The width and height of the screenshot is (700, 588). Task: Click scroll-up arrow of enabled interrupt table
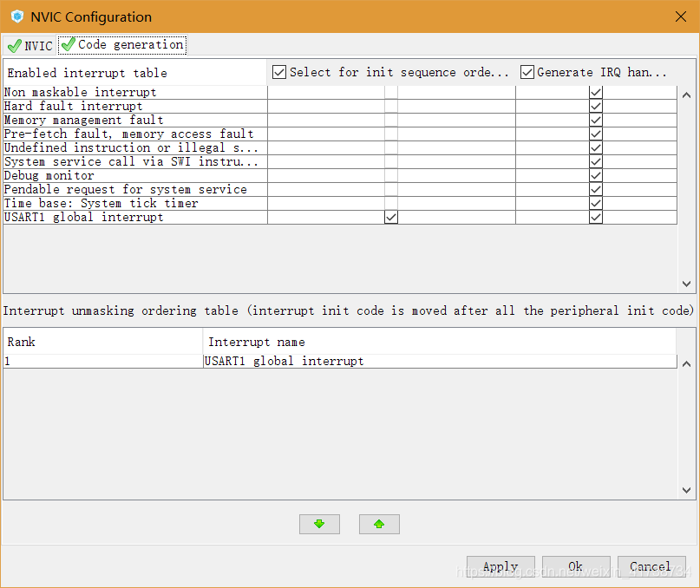pos(687,95)
